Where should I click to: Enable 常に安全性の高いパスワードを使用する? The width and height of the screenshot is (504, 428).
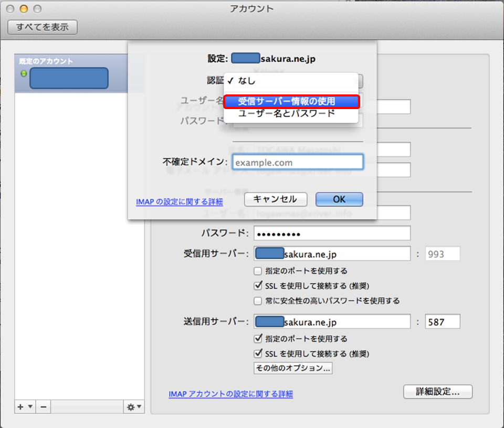258,301
